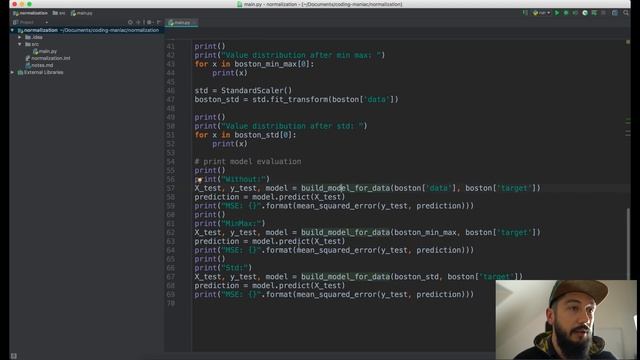
Task: Click the src breadcrumb in navigation bar
Action: [x=59, y=13]
